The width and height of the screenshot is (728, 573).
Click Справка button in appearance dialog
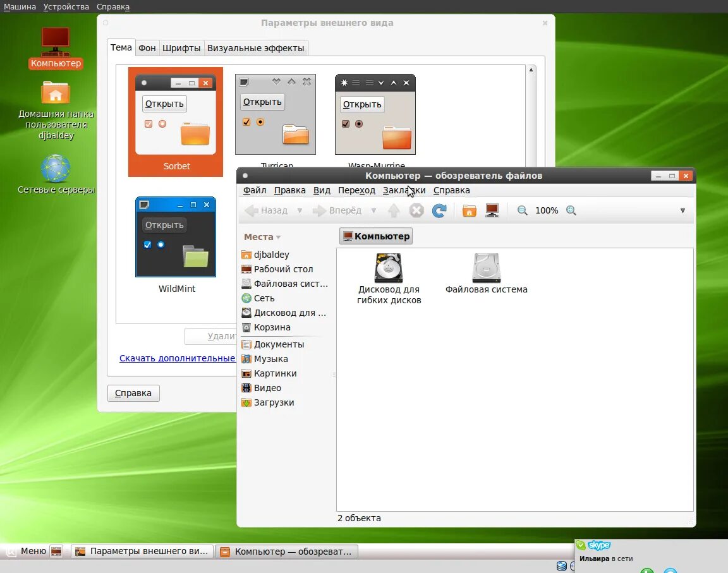click(x=133, y=393)
